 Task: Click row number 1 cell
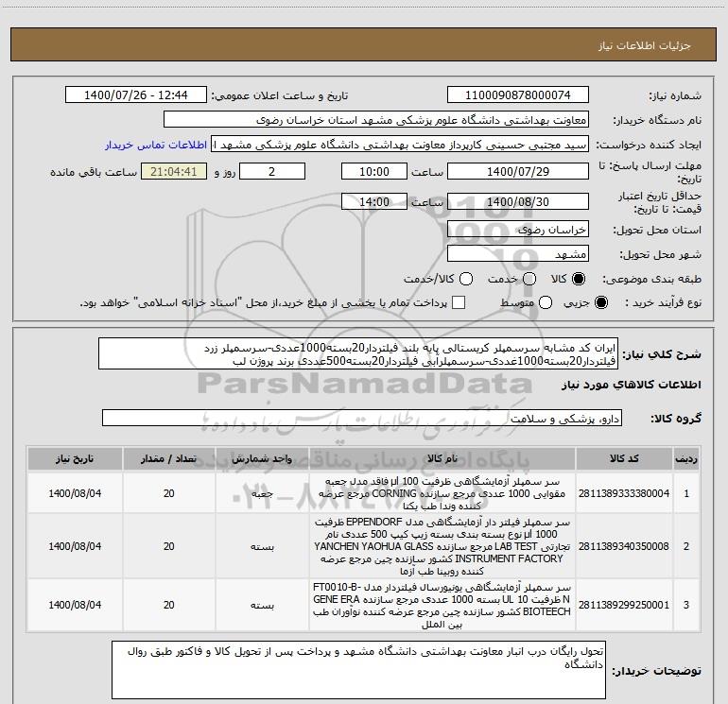[686, 493]
